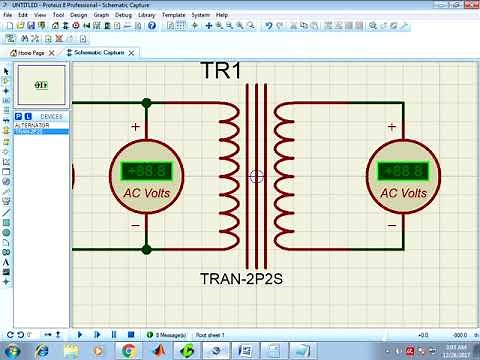Select the right AC Volts voltmeter
This screenshot has height=360, width=480.
tap(403, 176)
